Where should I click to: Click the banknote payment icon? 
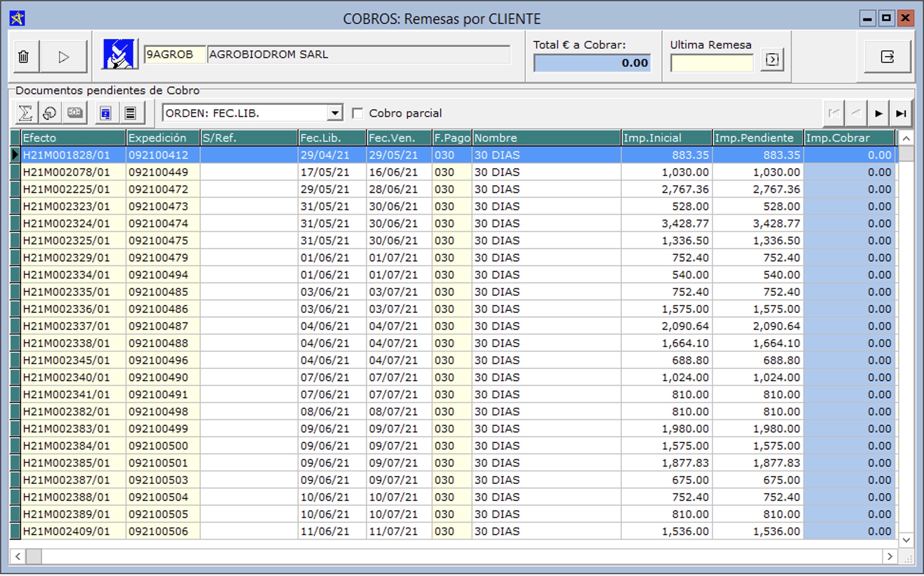tap(75, 113)
